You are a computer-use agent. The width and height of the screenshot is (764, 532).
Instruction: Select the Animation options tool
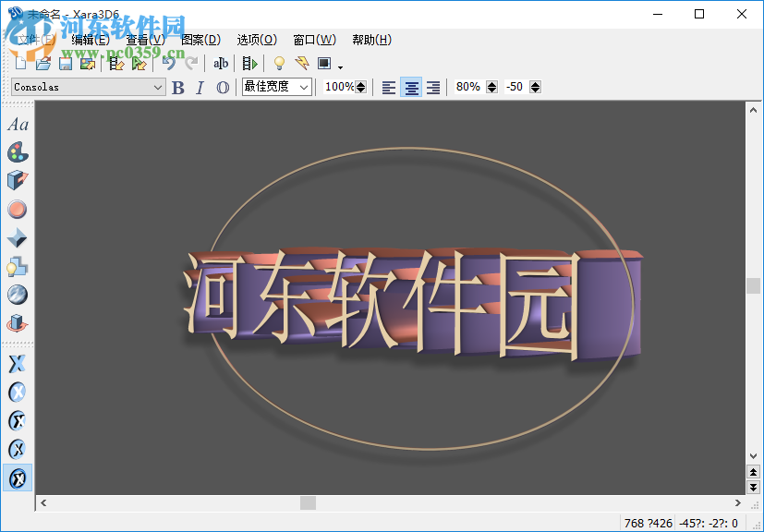17,323
